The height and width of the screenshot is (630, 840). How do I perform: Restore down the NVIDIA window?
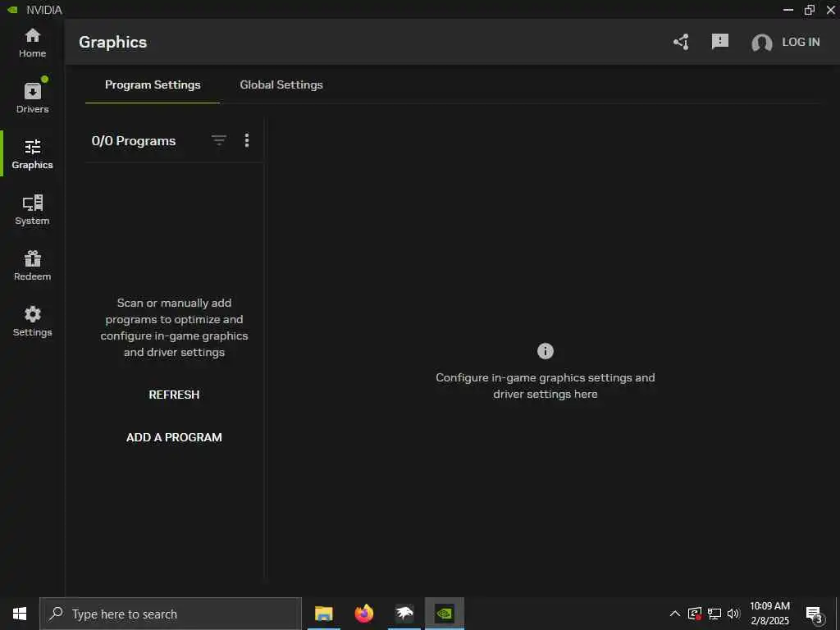click(810, 10)
